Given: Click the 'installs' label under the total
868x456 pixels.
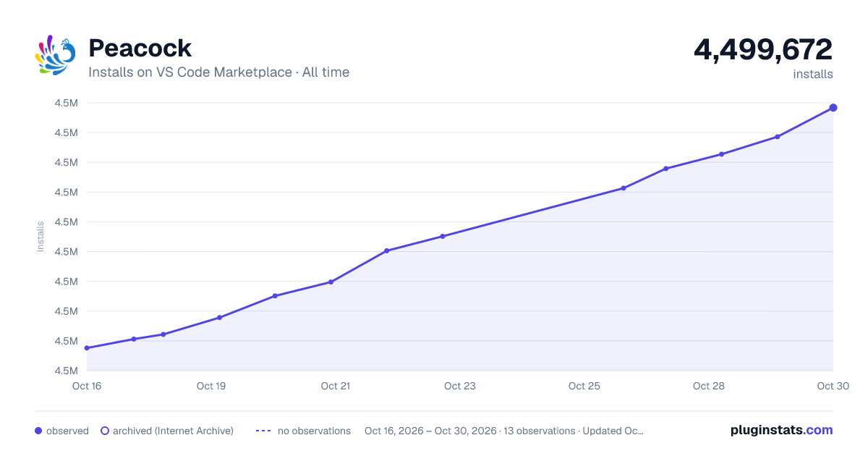Looking at the screenshot, I should (x=813, y=74).
